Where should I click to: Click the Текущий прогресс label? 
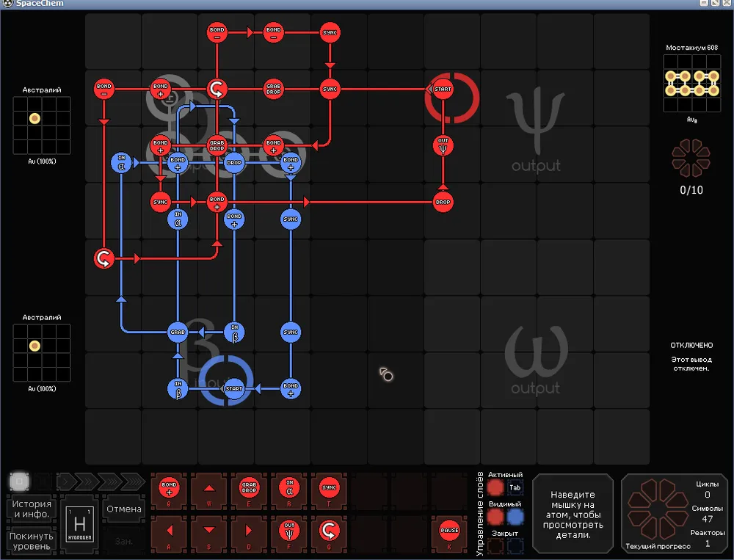pos(658,546)
